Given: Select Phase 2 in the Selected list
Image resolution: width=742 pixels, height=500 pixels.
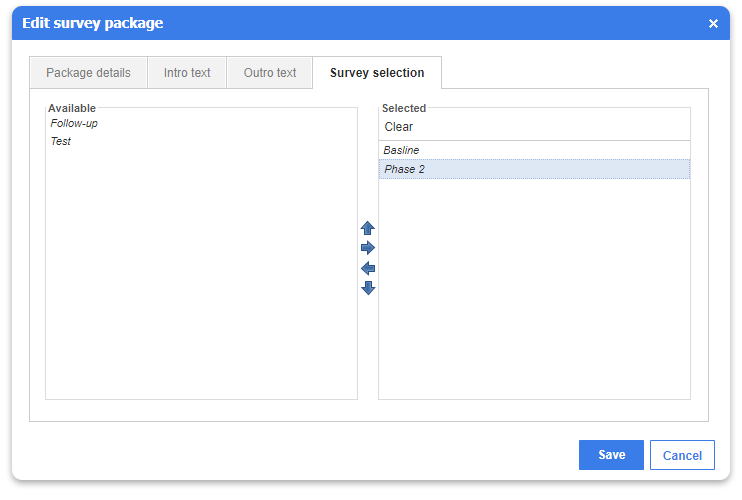Looking at the screenshot, I should (x=534, y=169).
